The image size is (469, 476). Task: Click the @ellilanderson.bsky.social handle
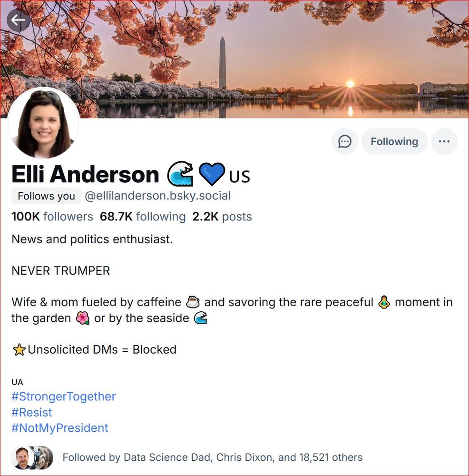tap(158, 196)
